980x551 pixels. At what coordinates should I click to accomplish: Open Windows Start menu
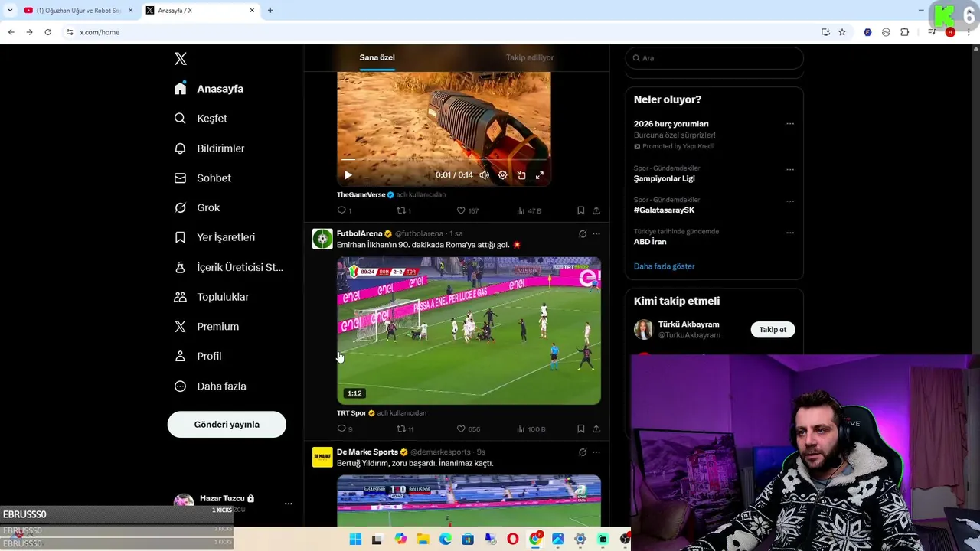[x=355, y=540]
